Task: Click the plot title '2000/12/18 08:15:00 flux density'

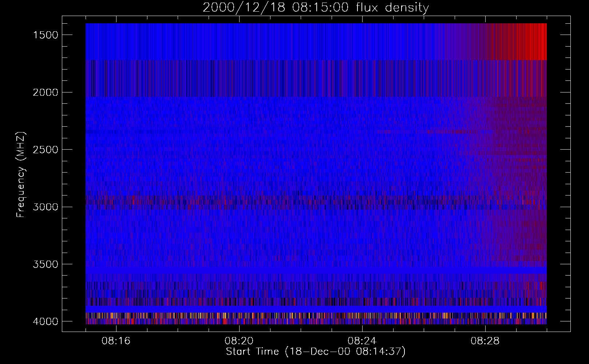Action: tap(316, 8)
